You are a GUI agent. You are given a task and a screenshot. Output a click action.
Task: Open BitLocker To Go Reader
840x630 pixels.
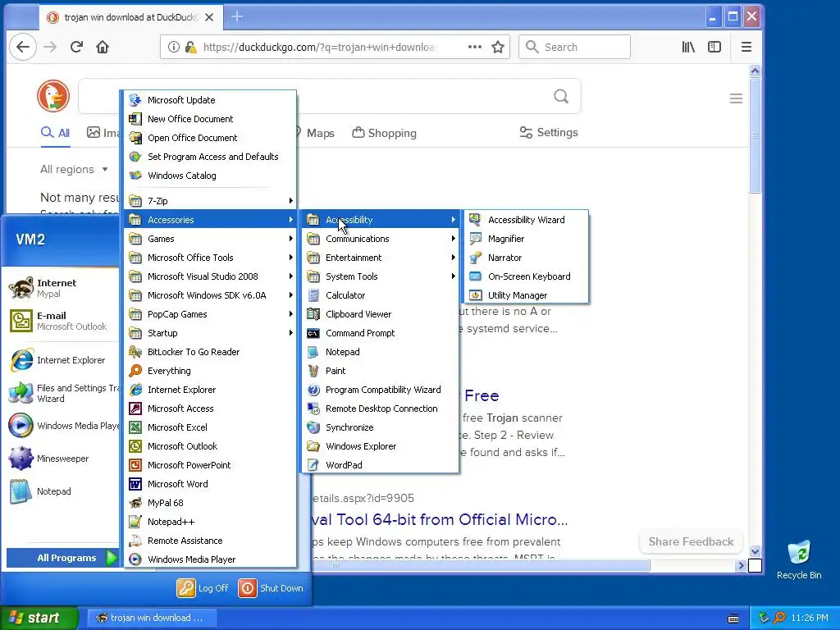[x=210, y=352]
